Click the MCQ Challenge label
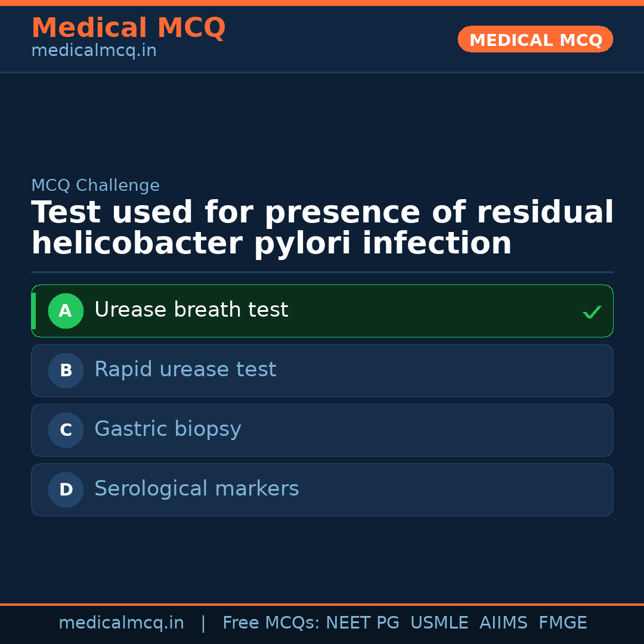Viewport: 644px width, 644px height. pos(95,185)
